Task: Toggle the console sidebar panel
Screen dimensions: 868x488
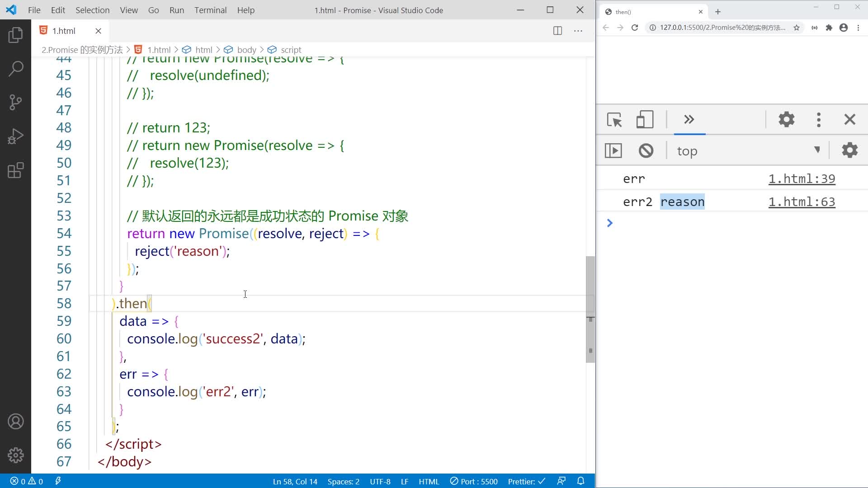Action: point(613,150)
